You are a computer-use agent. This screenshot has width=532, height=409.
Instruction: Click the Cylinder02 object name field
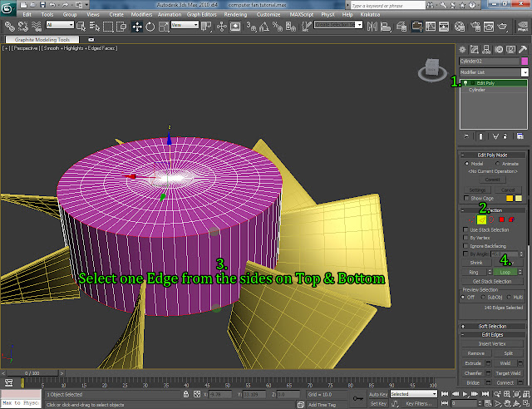click(x=488, y=61)
